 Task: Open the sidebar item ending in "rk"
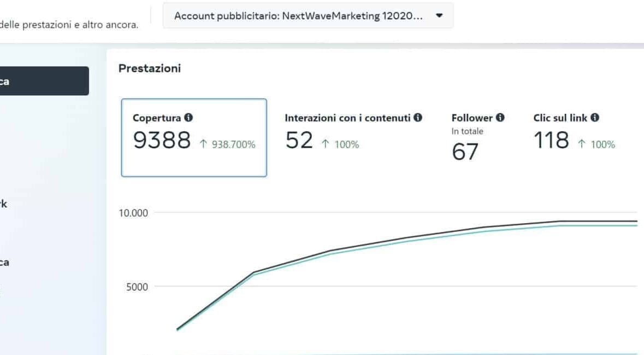(x=3, y=204)
